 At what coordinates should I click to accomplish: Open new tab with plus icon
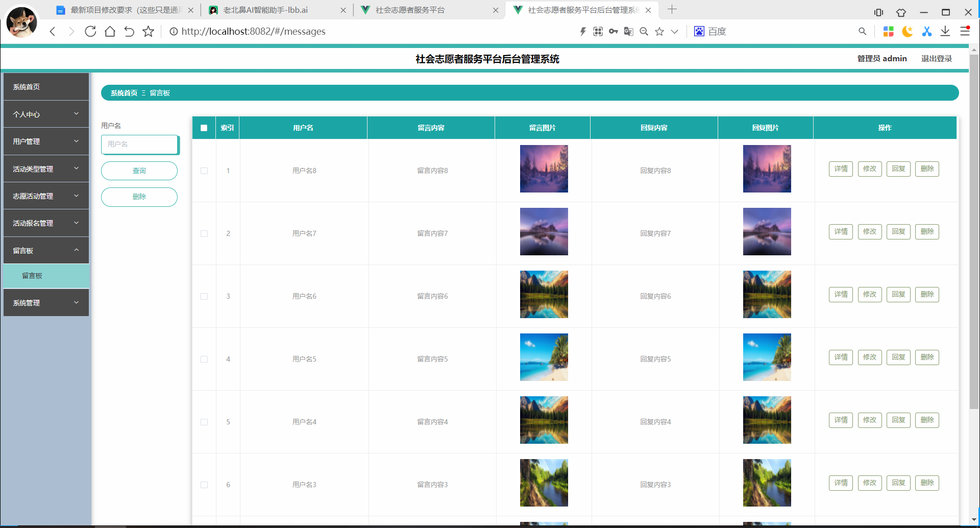[x=672, y=9]
